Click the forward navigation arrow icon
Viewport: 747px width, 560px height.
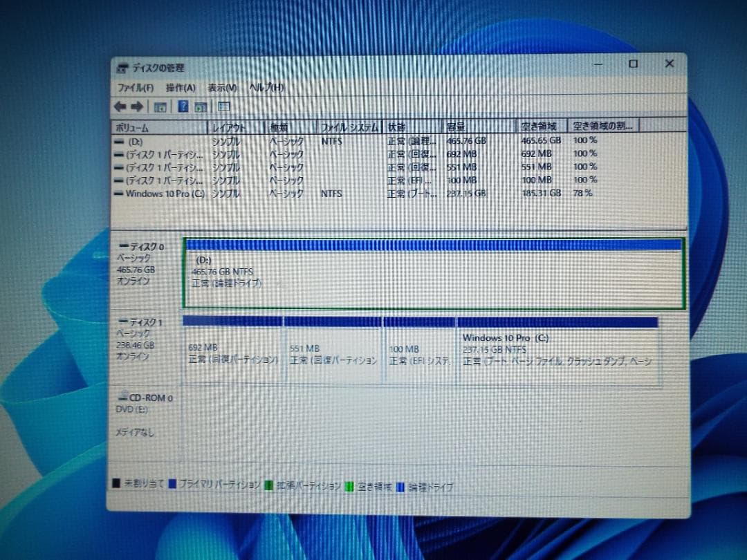coord(136,106)
